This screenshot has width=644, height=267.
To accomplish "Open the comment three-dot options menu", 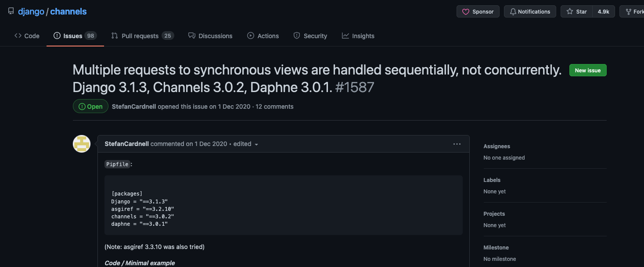I will [457, 144].
